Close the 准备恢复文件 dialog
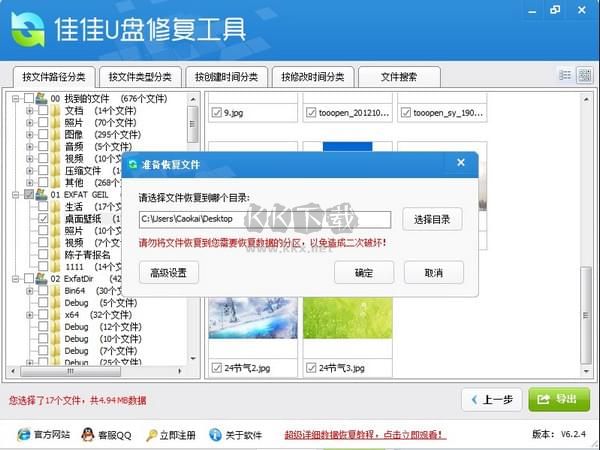Viewport: 600px width, 450px height. [x=461, y=163]
